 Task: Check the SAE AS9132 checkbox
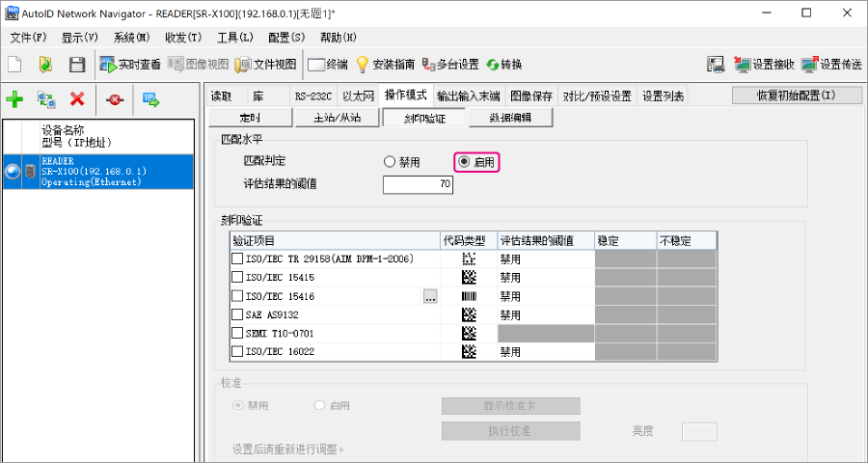coord(237,314)
